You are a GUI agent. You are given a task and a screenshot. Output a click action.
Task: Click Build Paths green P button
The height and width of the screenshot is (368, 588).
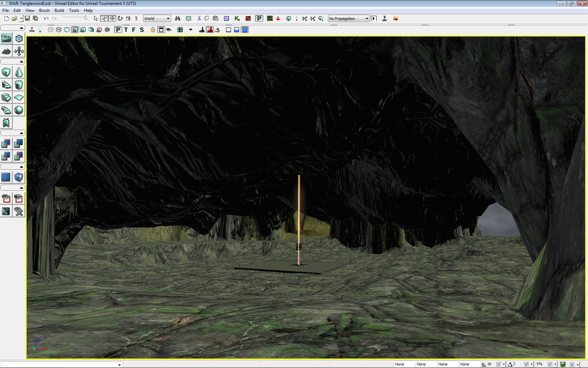coord(259,19)
